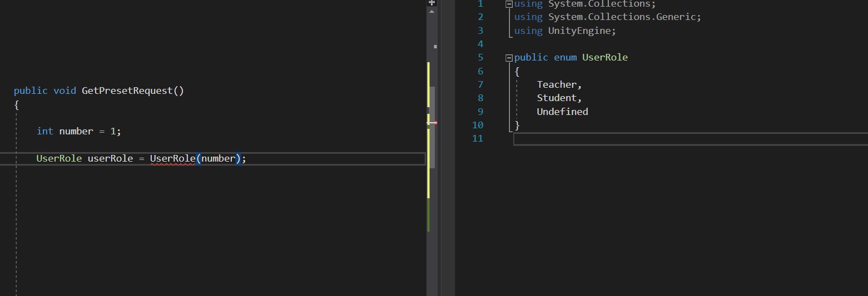868x296 pixels.
Task: Click the 'public enum UserRole' declaration
Action: (571, 58)
